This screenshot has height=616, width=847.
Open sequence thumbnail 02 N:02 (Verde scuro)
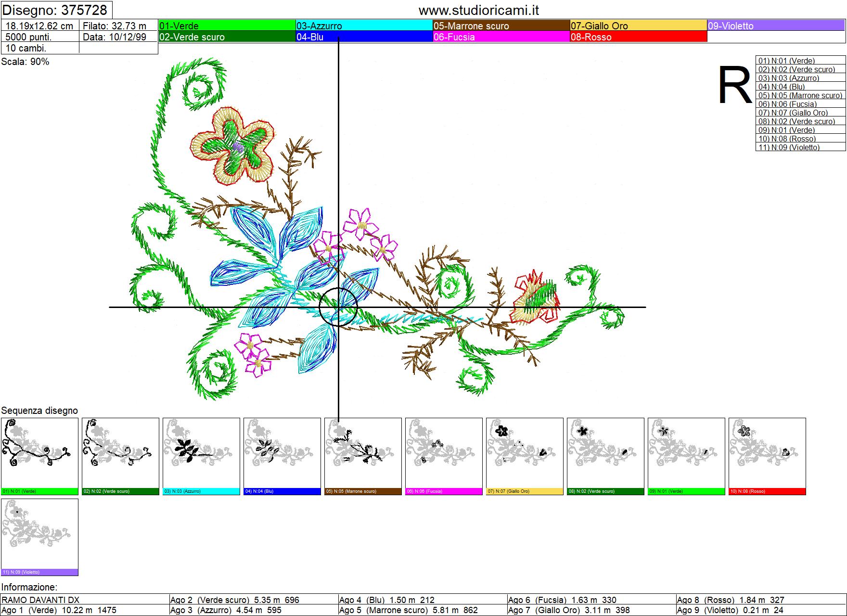click(x=120, y=456)
